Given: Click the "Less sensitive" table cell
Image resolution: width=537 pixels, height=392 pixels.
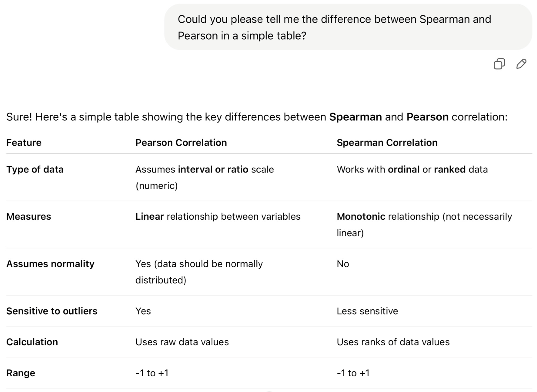Looking at the screenshot, I should click(367, 311).
